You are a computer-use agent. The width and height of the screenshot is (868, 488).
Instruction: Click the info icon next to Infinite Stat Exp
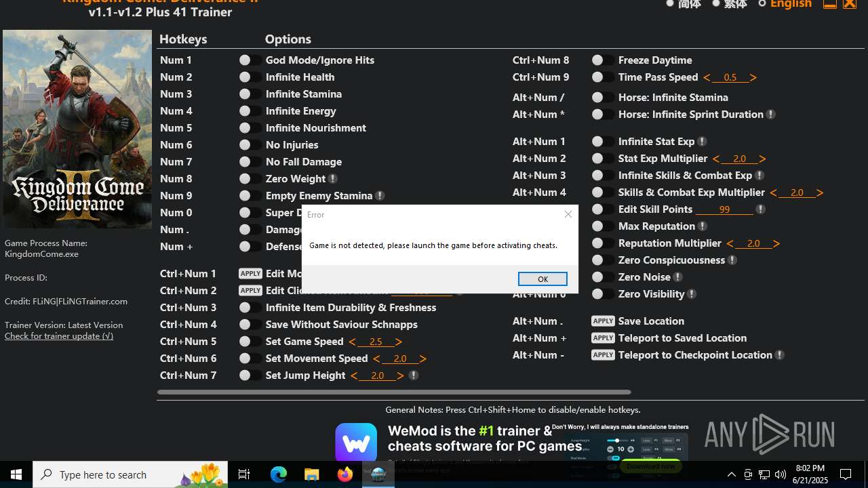point(703,142)
